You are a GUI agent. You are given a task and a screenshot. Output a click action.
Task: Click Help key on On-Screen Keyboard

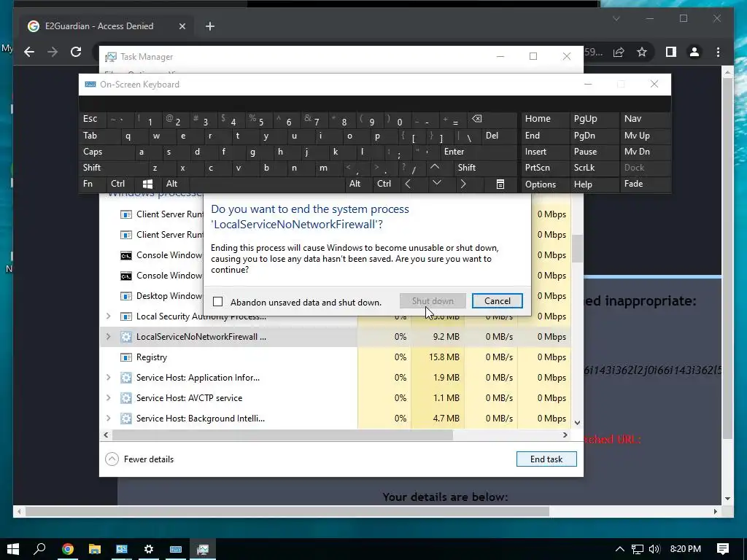click(595, 184)
